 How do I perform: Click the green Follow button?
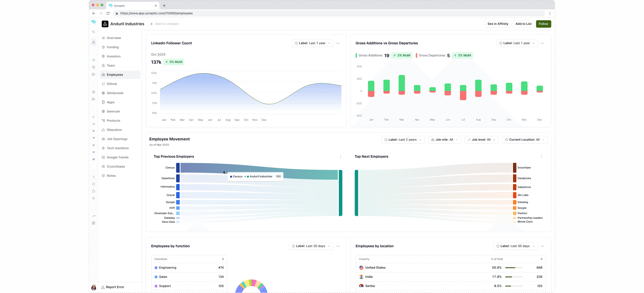[x=543, y=24]
